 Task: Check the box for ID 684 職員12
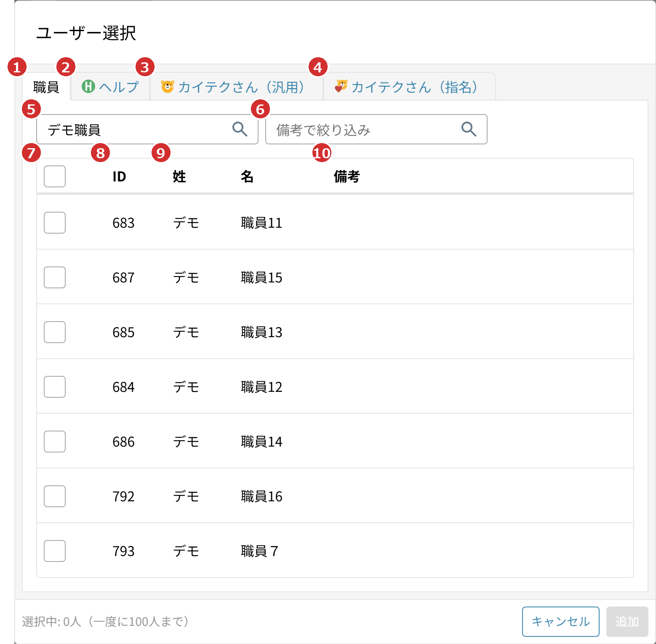[x=55, y=387]
